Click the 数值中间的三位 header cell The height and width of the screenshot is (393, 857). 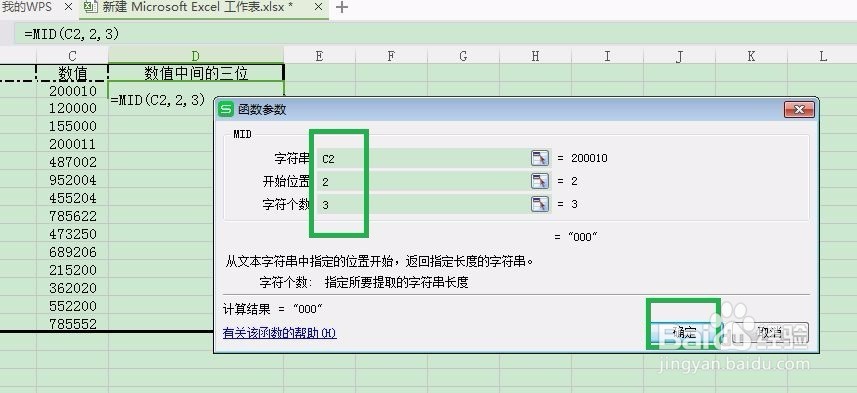196,73
